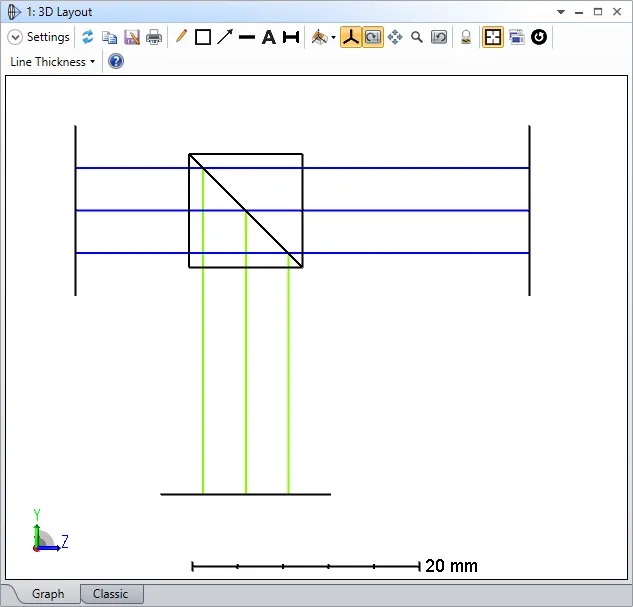This screenshot has width=633, height=607.
Task: Select the pan (four arrows) tool
Action: (x=395, y=37)
